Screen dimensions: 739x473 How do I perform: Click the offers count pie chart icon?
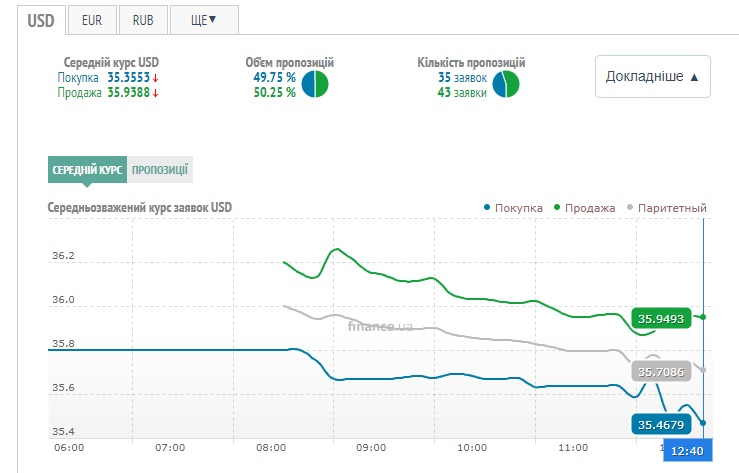pyautogui.click(x=506, y=84)
